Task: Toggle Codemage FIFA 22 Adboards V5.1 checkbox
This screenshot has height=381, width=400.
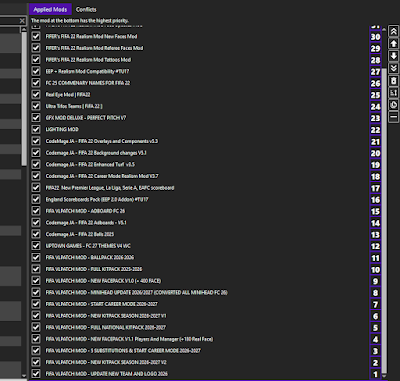Action: 36,222
